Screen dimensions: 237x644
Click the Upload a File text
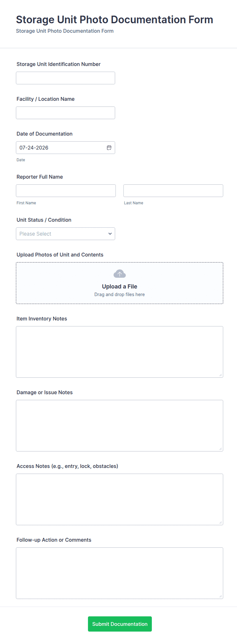coord(120,286)
